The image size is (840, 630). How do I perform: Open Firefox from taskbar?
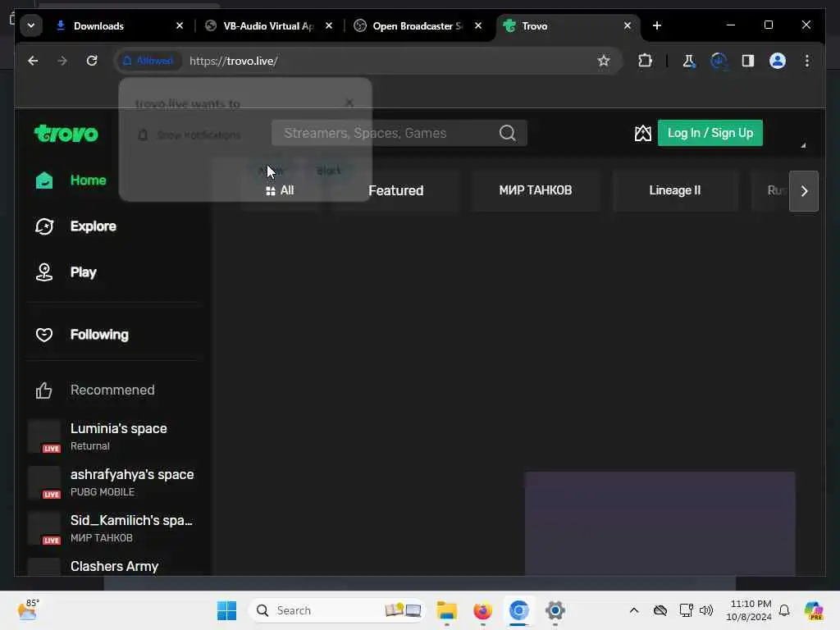pos(482,610)
